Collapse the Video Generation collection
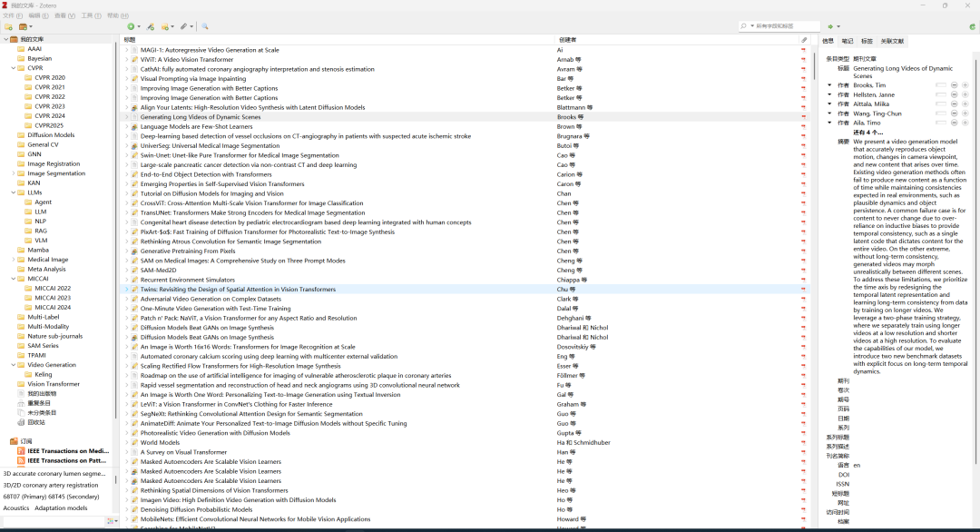980x532 pixels. [x=13, y=365]
